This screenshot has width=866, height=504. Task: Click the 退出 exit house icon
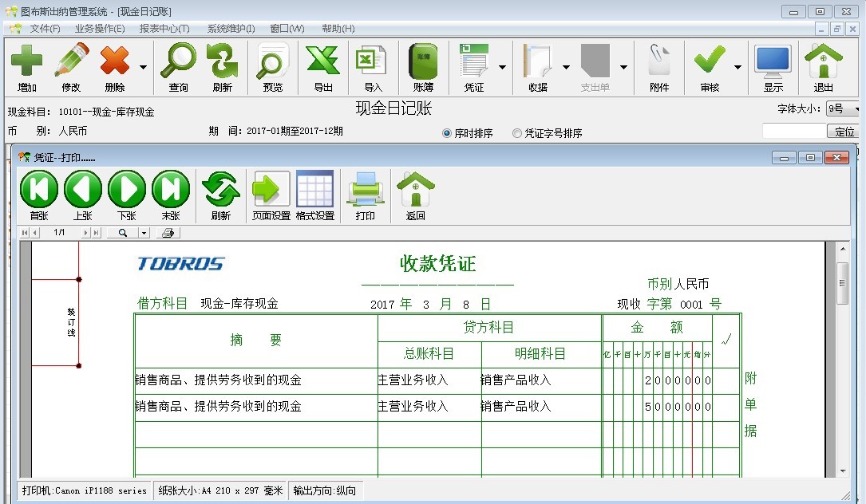coord(824,61)
